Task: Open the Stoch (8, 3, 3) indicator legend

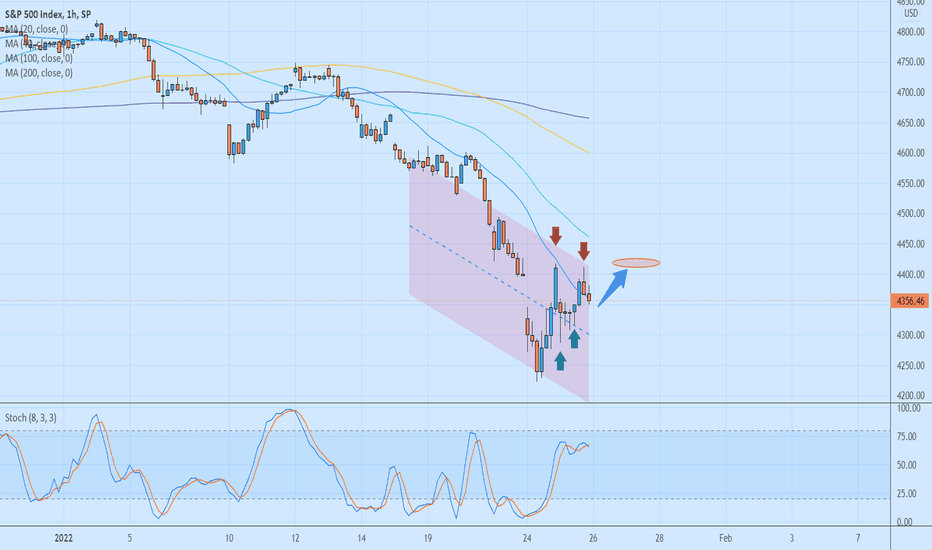Action: pos(31,418)
